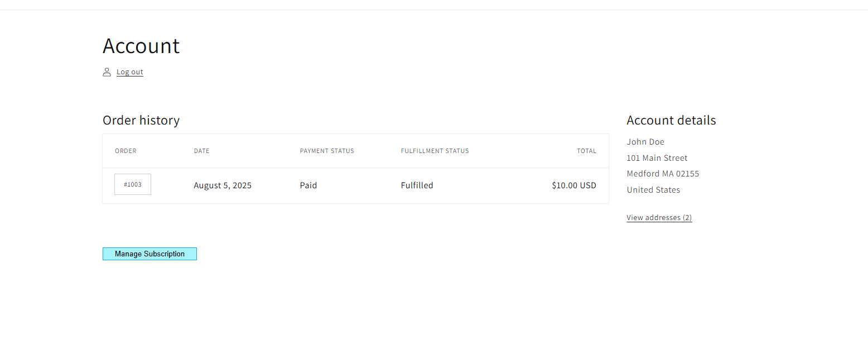868x353 pixels.
Task: Click the $10.00 USD order total
Action: coord(573,185)
